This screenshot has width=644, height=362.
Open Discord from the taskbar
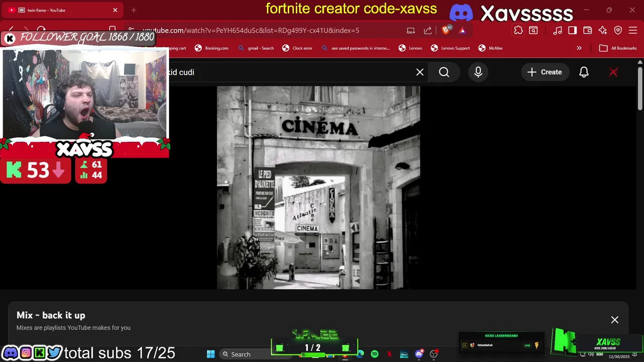[x=419, y=354]
